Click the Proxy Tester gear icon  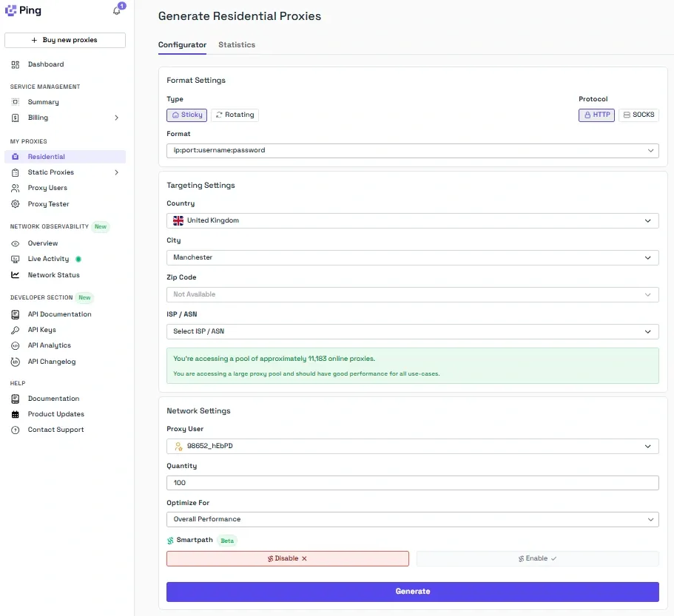click(x=16, y=203)
